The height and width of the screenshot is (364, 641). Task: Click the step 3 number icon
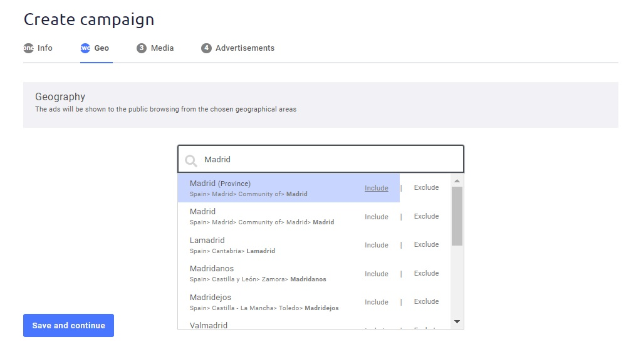pyautogui.click(x=142, y=48)
